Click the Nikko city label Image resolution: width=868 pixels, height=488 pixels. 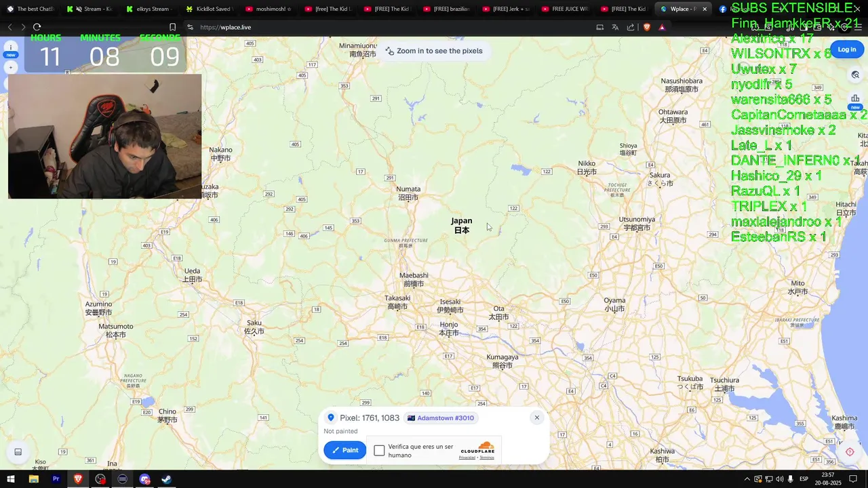pyautogui.click(x=587, y=167)
